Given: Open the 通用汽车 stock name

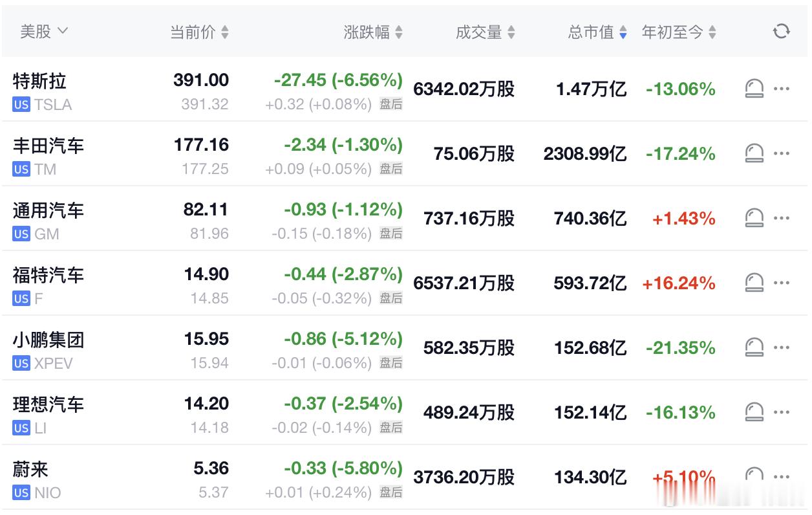Looking at the screenshot, I should coord(48,210).
